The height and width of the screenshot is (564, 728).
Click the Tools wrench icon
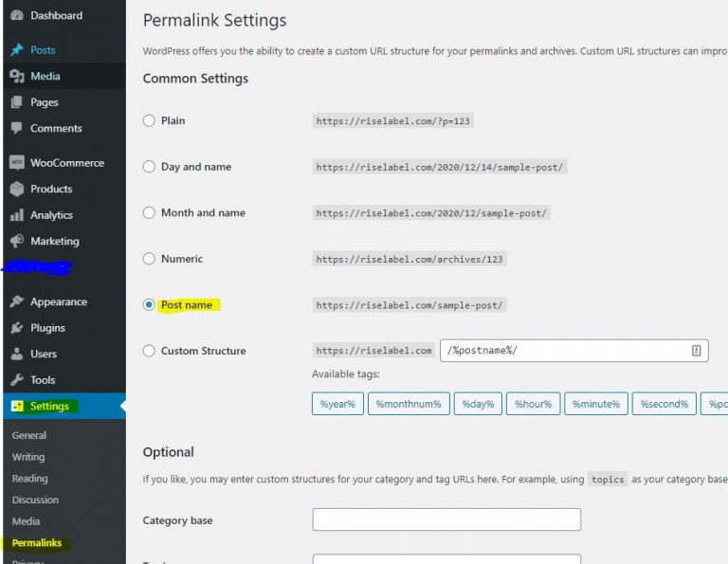pos(17,380)
